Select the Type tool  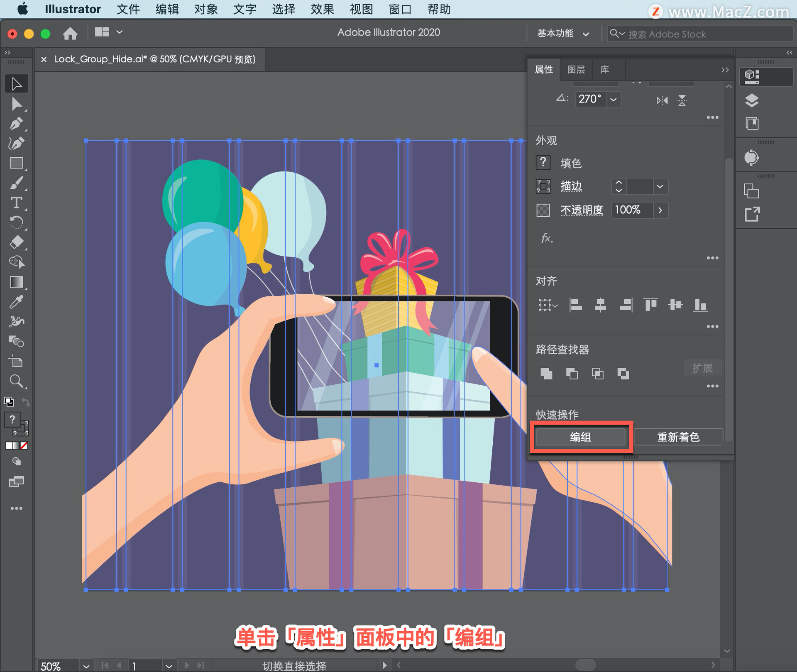coord(17,203)
